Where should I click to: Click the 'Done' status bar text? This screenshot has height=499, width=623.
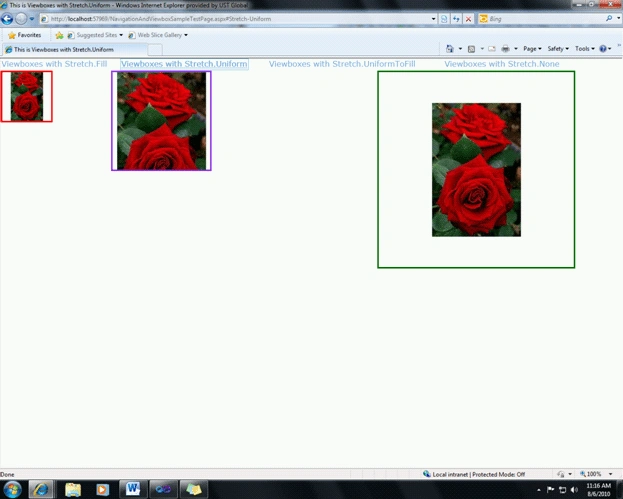click(7, 474)
